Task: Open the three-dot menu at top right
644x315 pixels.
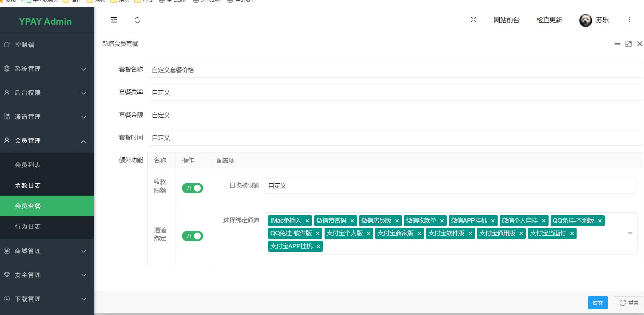Action: (629, 20)
